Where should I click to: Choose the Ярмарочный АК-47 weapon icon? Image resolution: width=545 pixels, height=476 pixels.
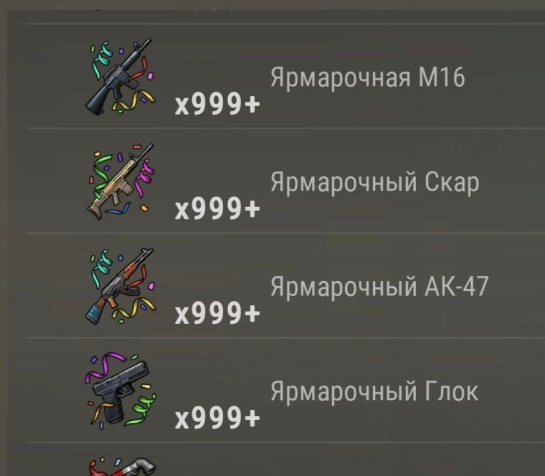pos(120,286)
